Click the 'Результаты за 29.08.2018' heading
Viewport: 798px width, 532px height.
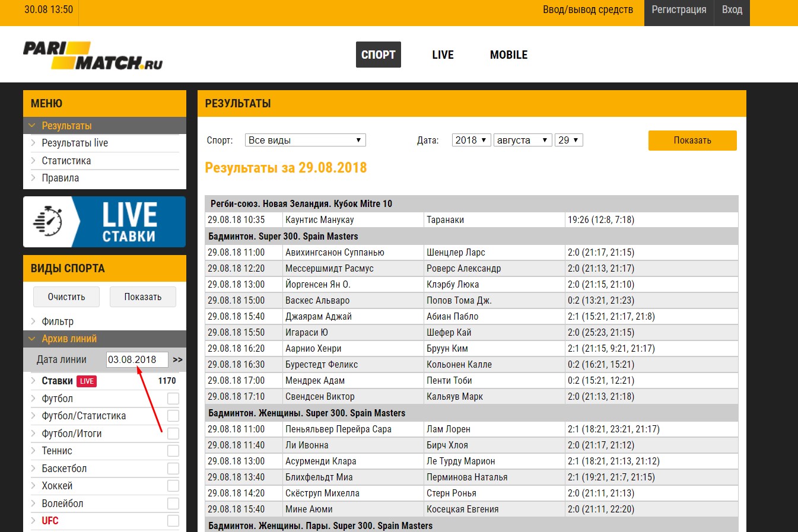[x=286, y=168]
